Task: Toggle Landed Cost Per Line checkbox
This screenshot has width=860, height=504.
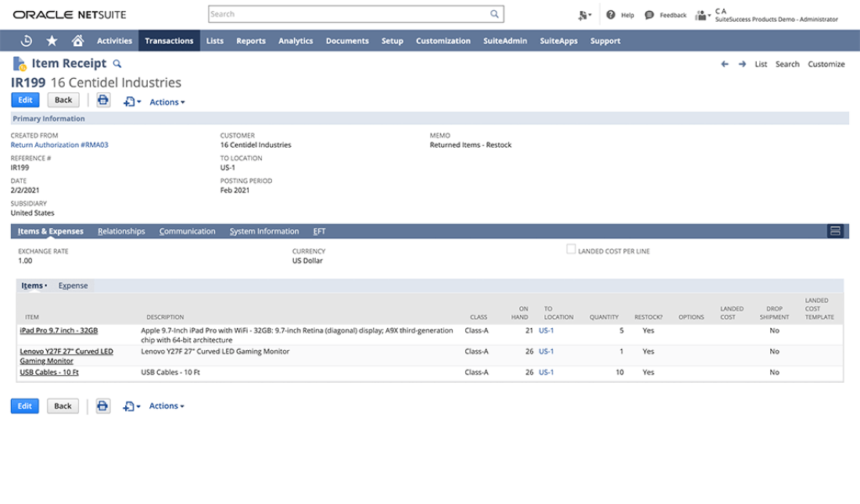Action: (x=571, y=249)
